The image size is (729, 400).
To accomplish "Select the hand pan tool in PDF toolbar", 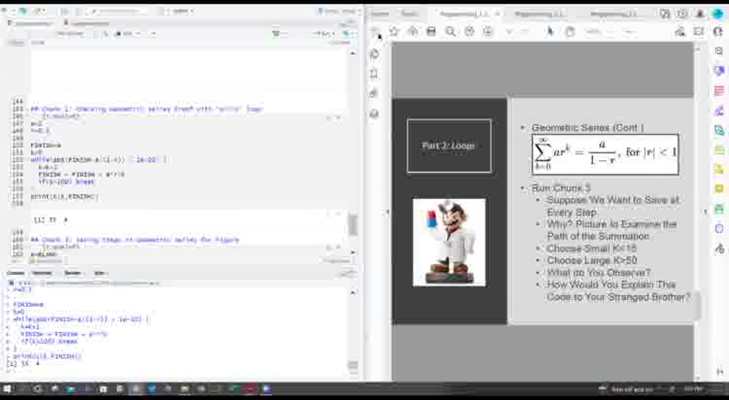I will [569, 31].
